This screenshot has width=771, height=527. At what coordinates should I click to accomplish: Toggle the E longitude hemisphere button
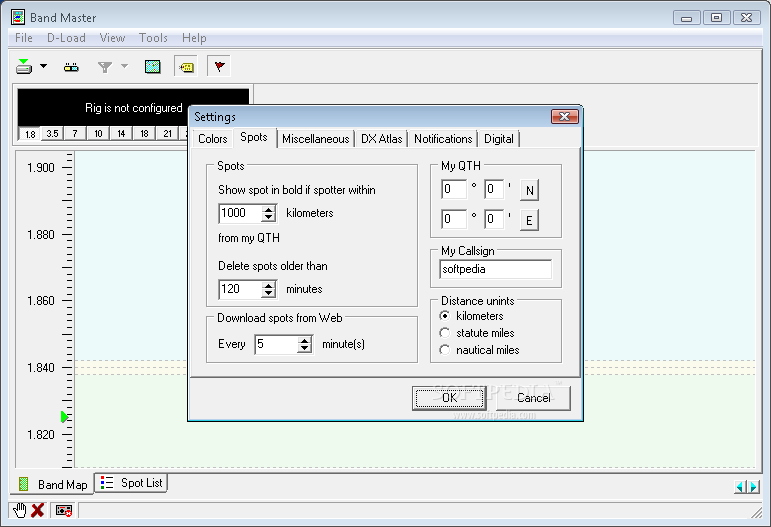click(529, 220)
